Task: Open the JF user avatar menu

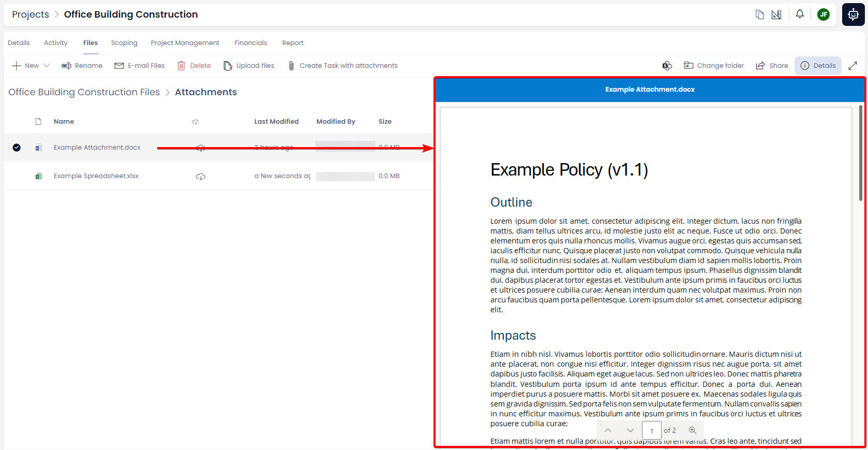Action: 824,14
